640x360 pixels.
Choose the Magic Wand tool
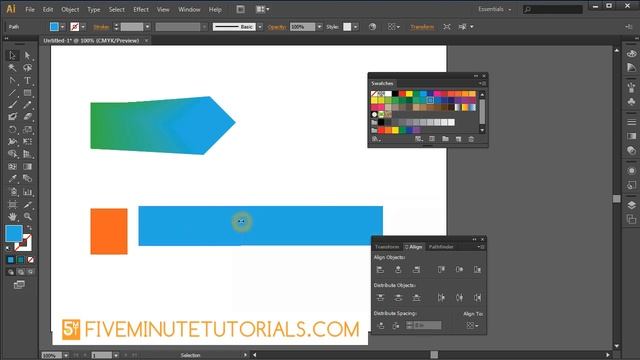pyautogui.click(x=12, y=68)
